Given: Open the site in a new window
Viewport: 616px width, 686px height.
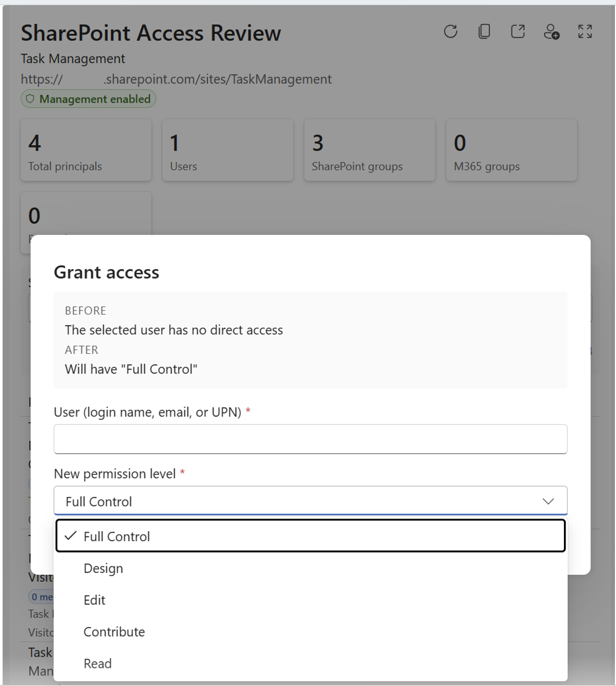Looking at the screenshot, I should pyautogui.click(x=518, y=32).
